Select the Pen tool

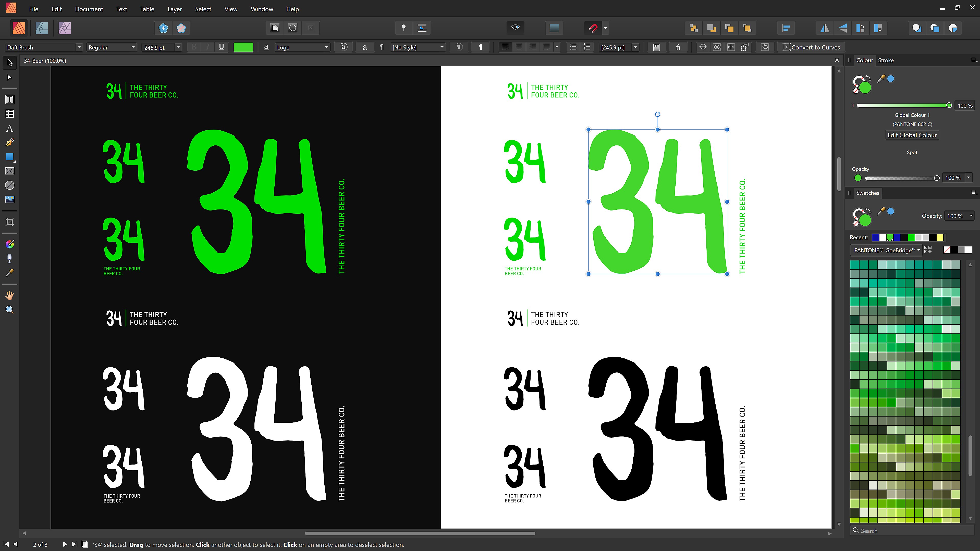(9, 142)
